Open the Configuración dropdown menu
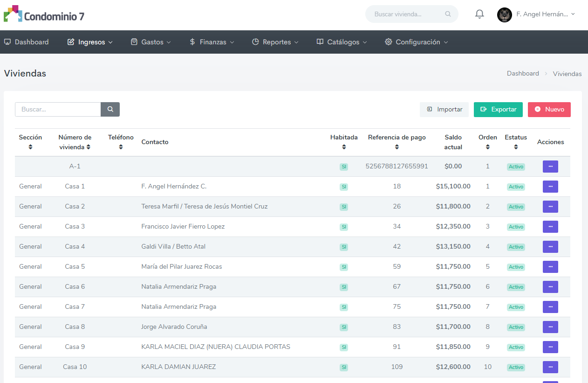588x383 pixels. (417, 42)
